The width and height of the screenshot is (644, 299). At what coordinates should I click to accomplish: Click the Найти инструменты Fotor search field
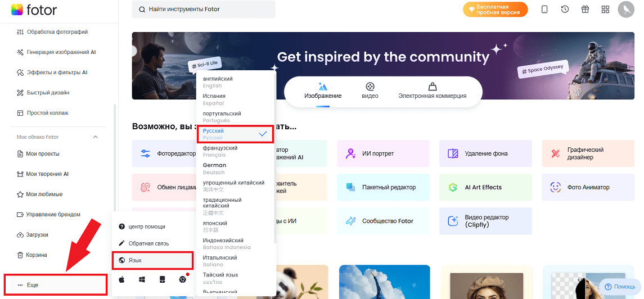tap(204, 10)
